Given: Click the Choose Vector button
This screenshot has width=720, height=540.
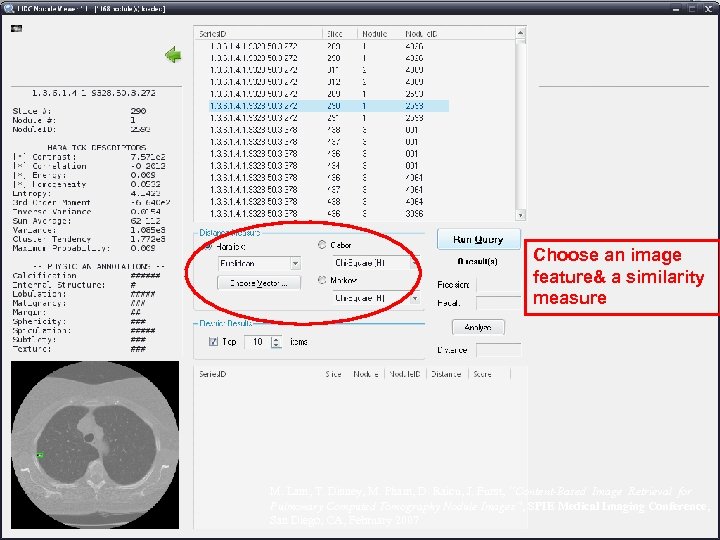Looking at the screenshot, I should pos(259,283).
